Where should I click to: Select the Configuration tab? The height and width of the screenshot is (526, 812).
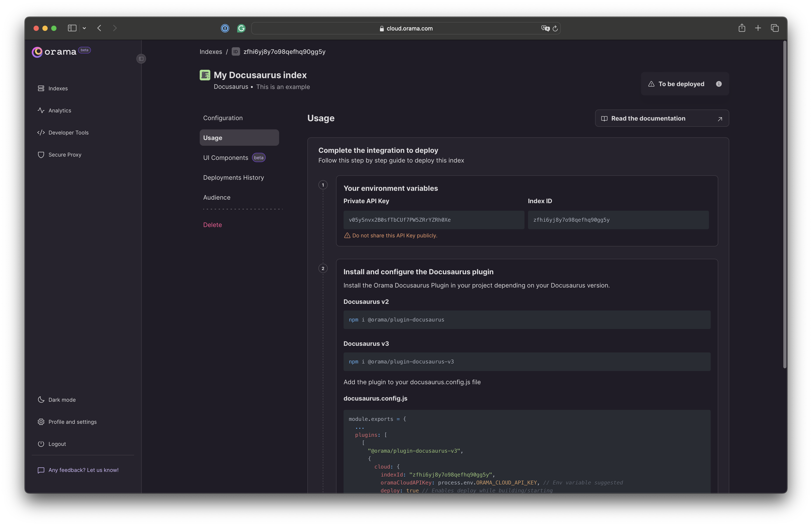pyautogui.click(x=223, y=117)
